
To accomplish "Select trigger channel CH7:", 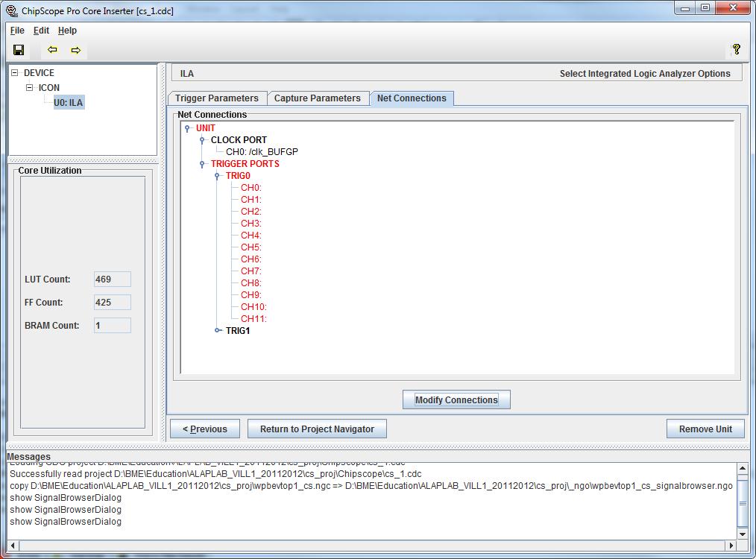I will [x=251, y=271].
